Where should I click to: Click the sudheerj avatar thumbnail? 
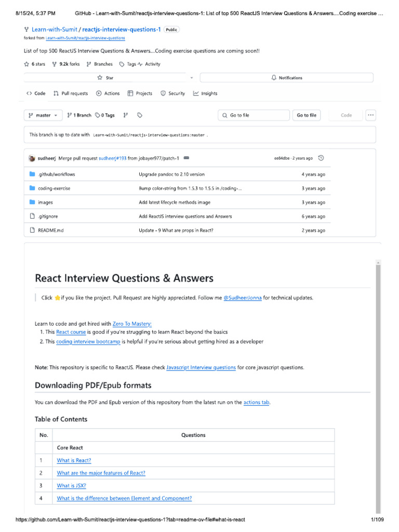(32, 158)
